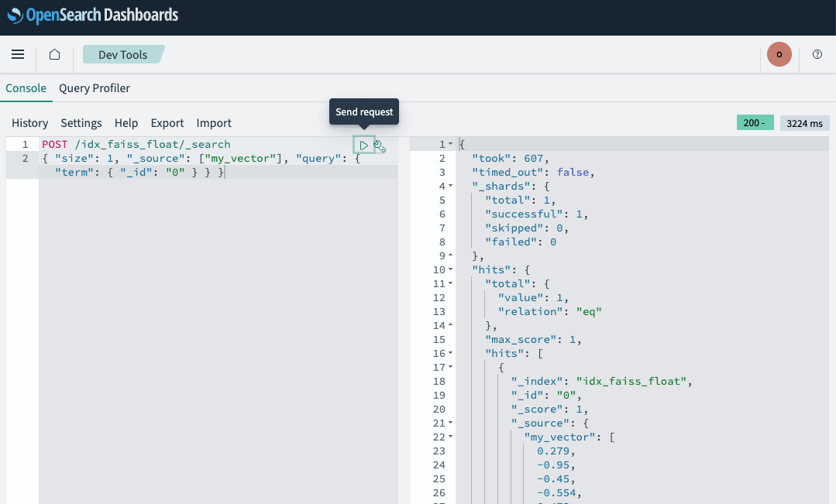The image size is (836, 504).
Task: Open the help question mark icon
Action: 817,54
